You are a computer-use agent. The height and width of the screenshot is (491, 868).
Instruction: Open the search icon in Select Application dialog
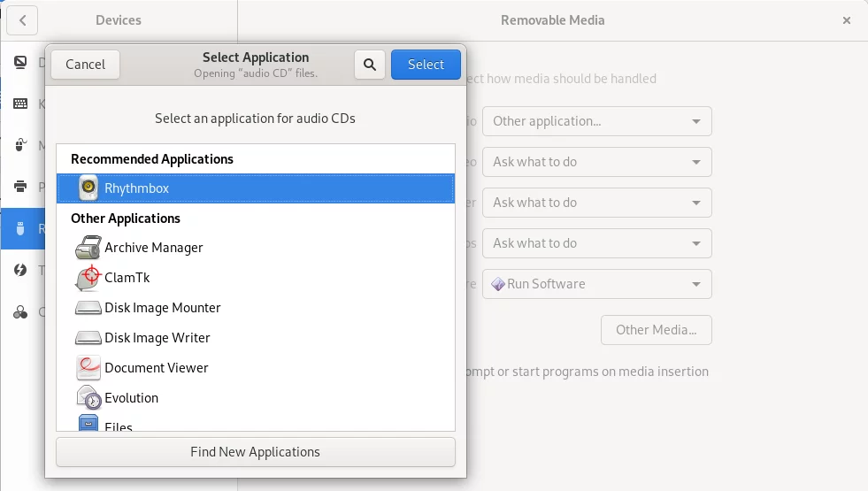point(370,65)
